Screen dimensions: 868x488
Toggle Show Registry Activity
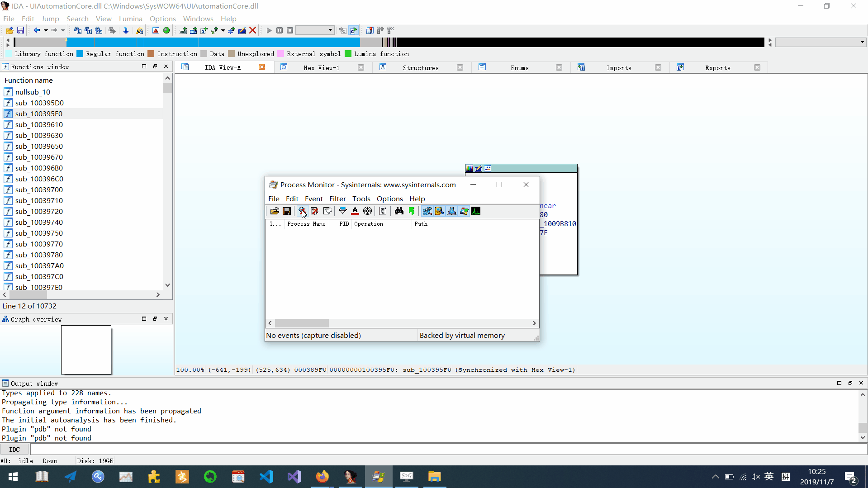coord(427,211)
